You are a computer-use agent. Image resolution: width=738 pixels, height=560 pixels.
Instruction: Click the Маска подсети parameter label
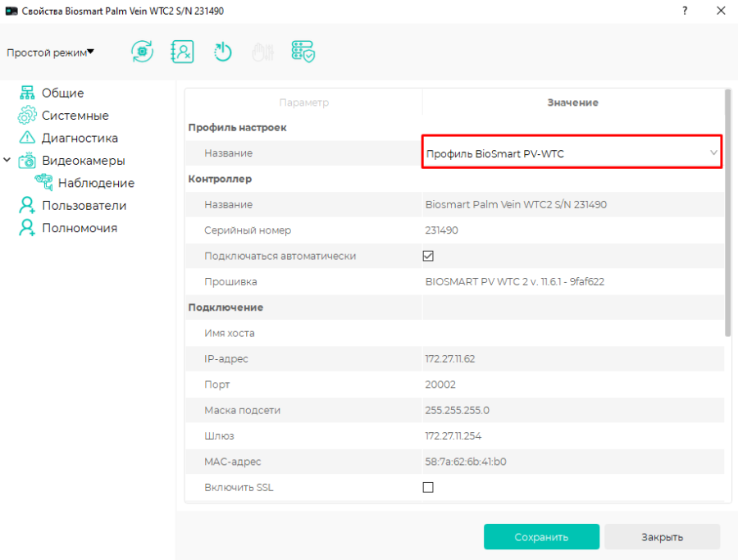243,410
